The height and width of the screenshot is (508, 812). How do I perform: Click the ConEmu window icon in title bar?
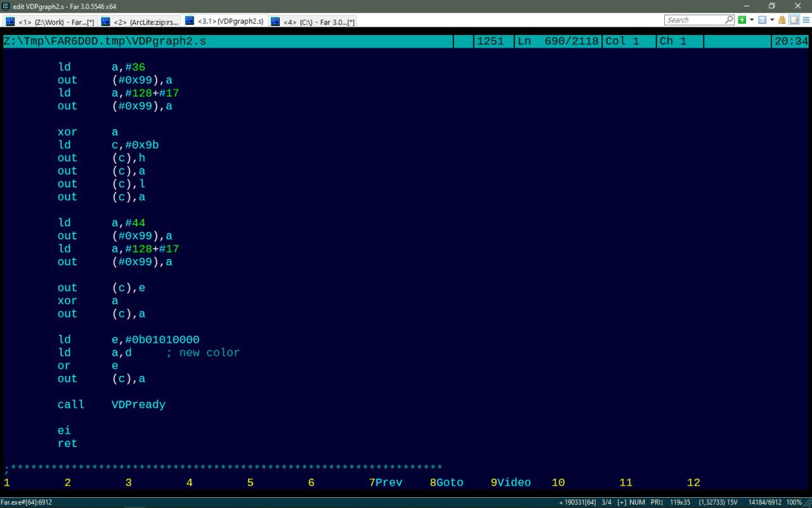pos(6,6)
